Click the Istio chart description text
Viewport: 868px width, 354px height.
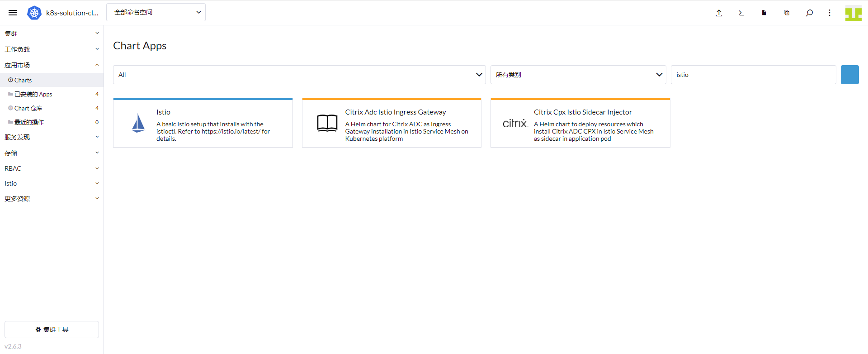click(213, 131)
